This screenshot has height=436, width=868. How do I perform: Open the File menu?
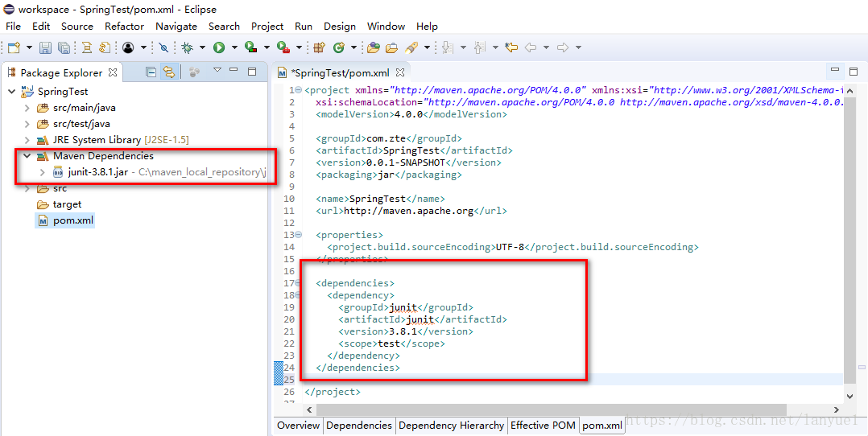coord(13,26)
